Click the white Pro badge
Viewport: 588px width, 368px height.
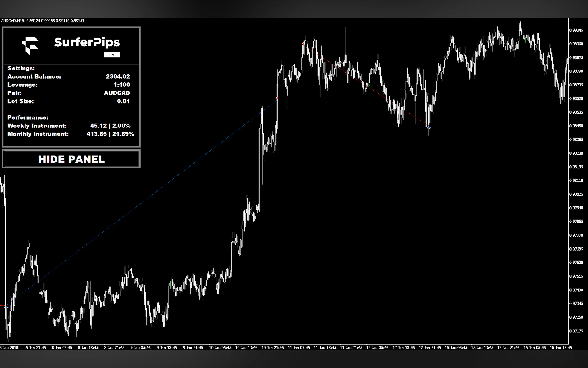112,55
